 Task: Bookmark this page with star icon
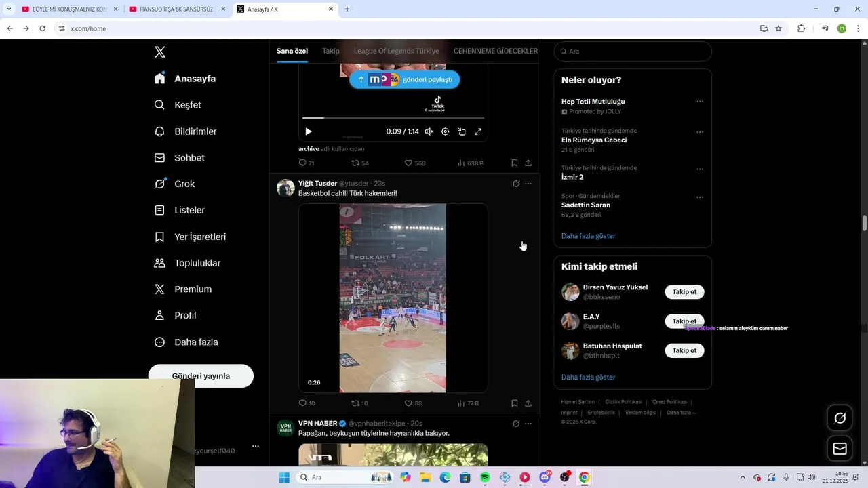coord(778,28)
